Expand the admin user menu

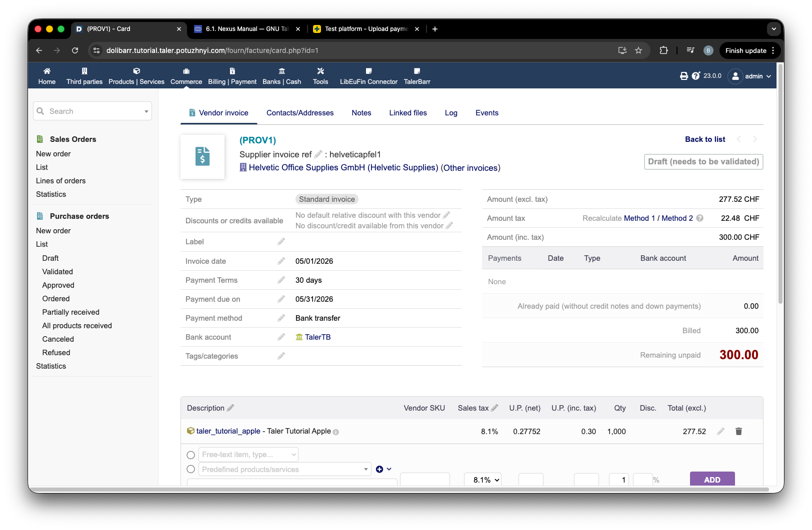pos(750,76)
